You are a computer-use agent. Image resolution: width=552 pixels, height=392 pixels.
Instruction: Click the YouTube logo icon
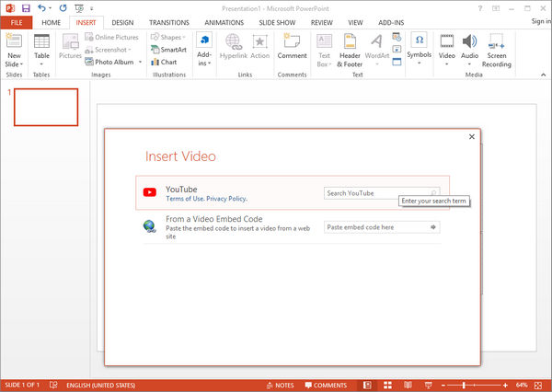pyautogui.click(x=150, y=192)
